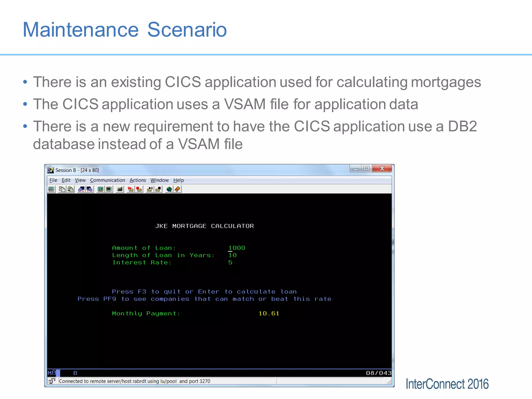The width and height of the screenshot is (532, 399).
Task: Open the Edit menu
Action: 66,180
